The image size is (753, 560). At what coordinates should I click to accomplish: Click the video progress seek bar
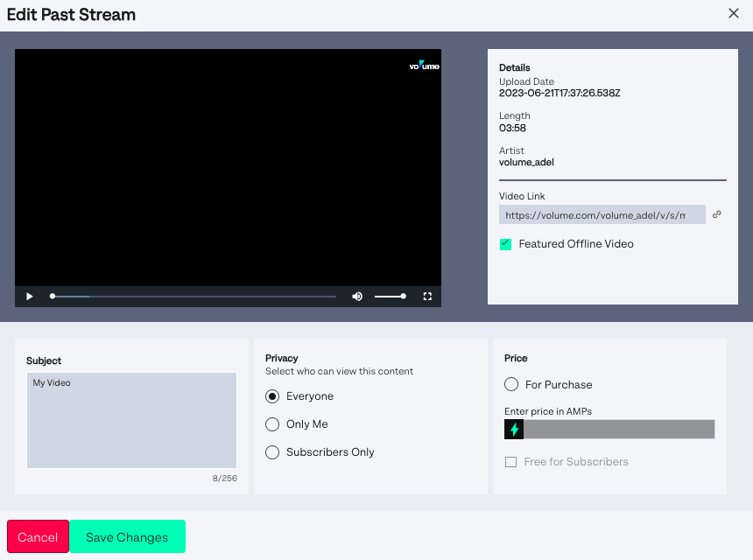[194, 297]
